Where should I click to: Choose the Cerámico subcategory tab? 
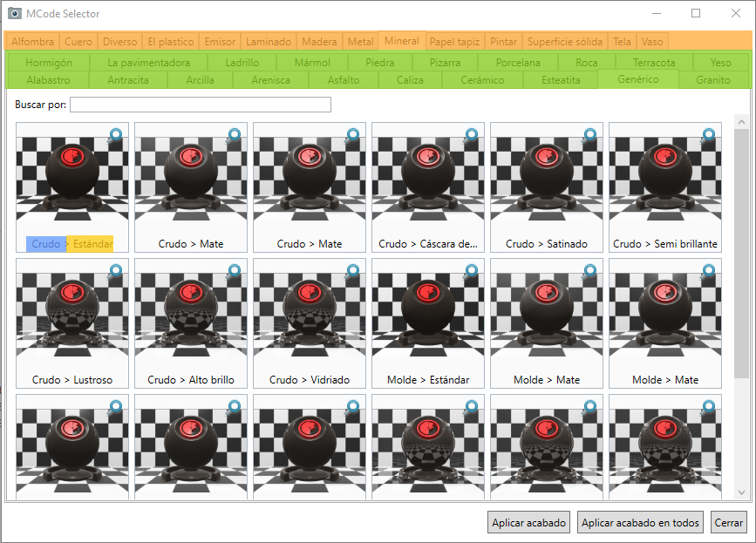click(482, 80)
